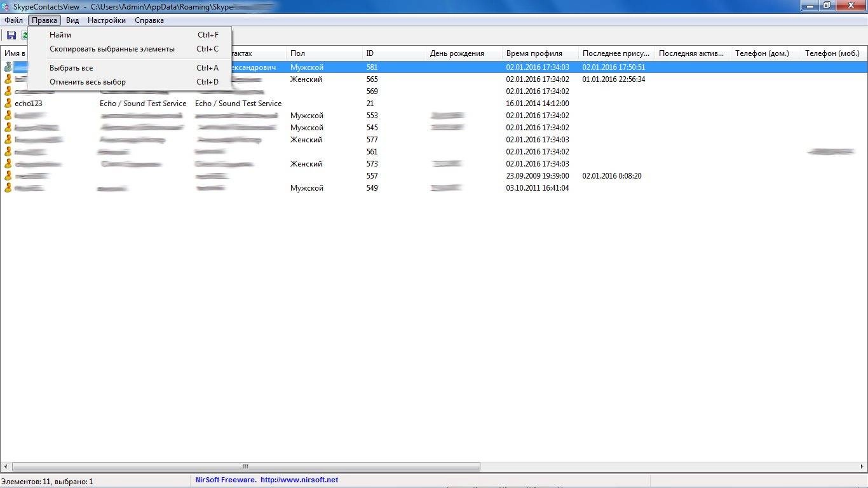Click the contact icon in row ID 573

(8, 163)
